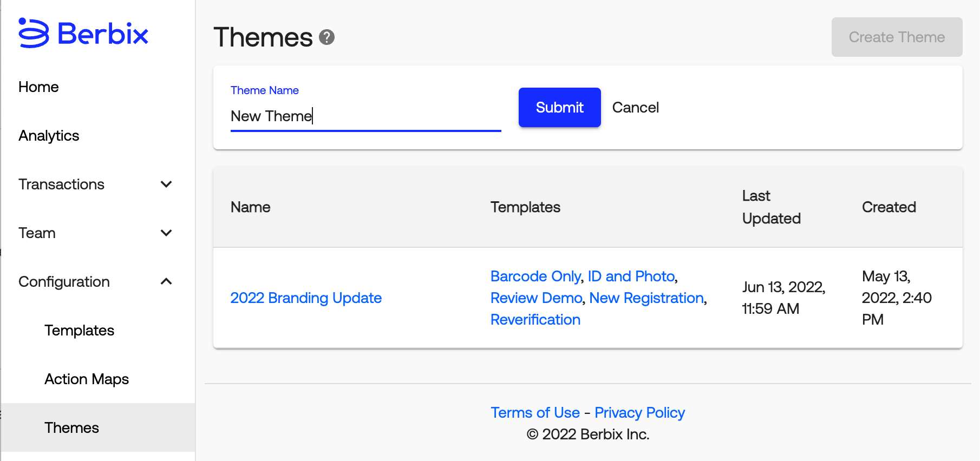
Task: Click the Create Theme button
Action: [897, 37]
